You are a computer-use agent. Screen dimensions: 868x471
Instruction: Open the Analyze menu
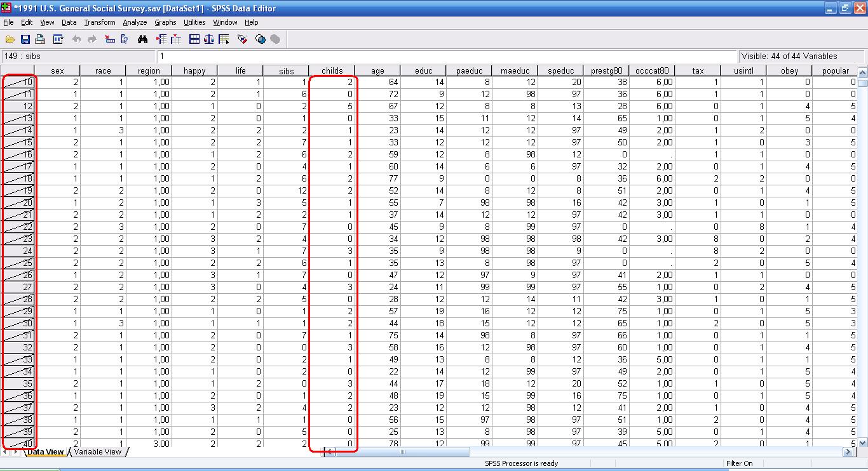click(135, 22)
